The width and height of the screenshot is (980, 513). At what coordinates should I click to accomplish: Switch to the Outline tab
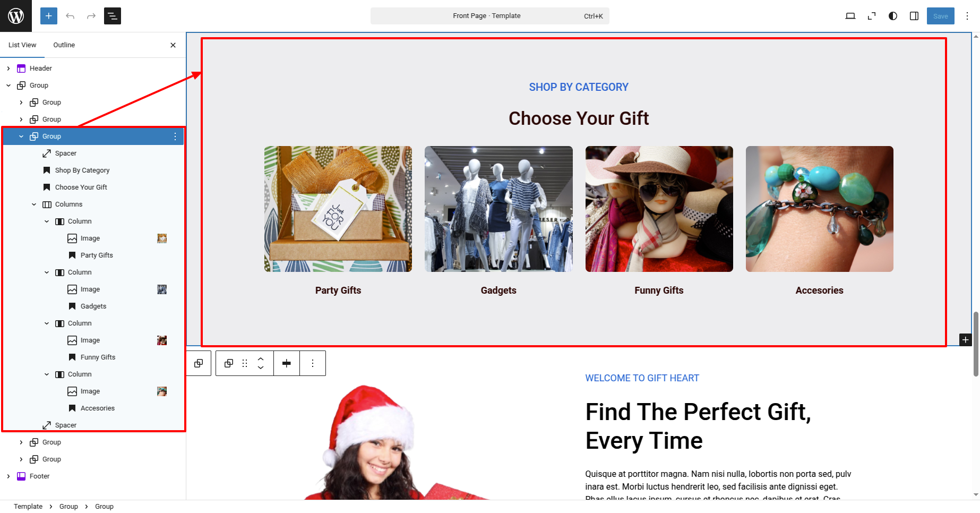[x=64, y=45]
